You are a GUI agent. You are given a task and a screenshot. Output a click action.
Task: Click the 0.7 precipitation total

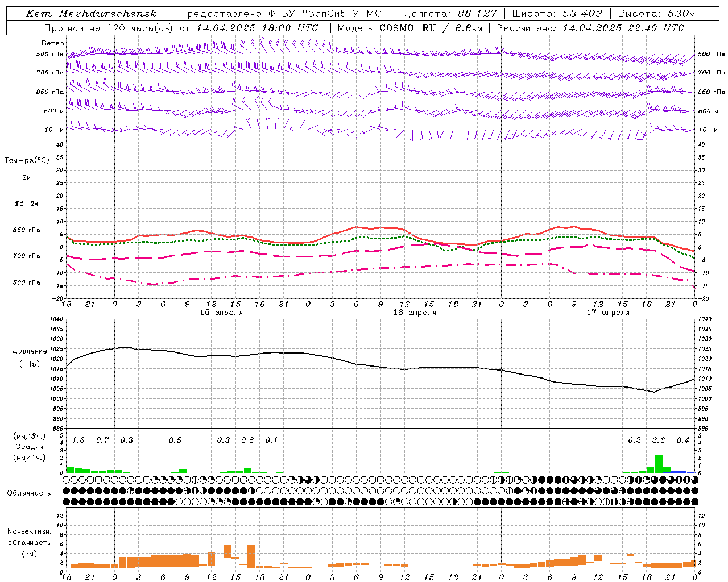[102, 440]
